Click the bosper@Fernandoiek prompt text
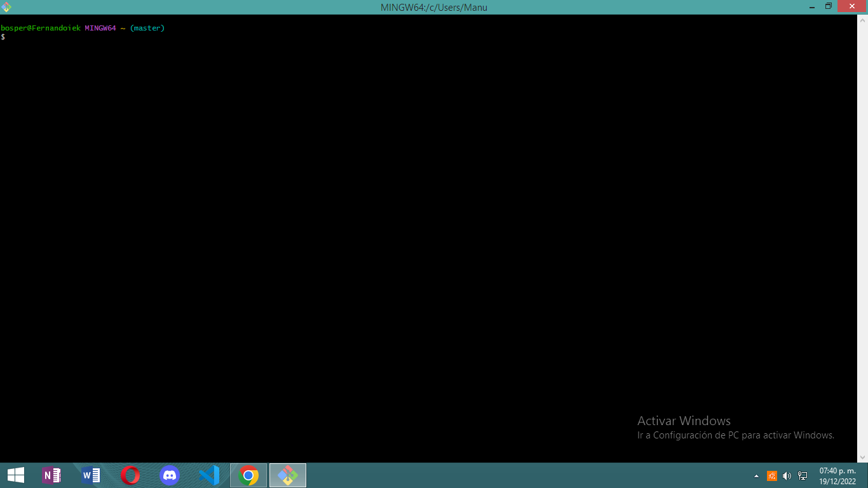 (41, 28)
